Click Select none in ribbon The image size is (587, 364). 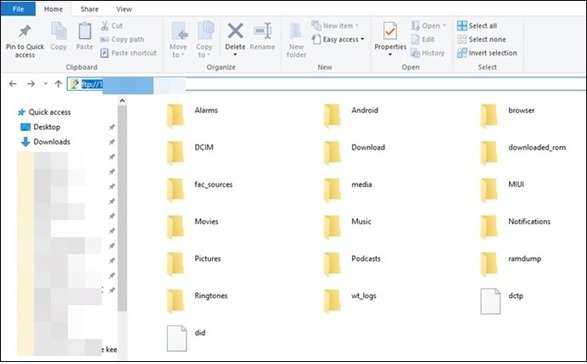[481, 39]
